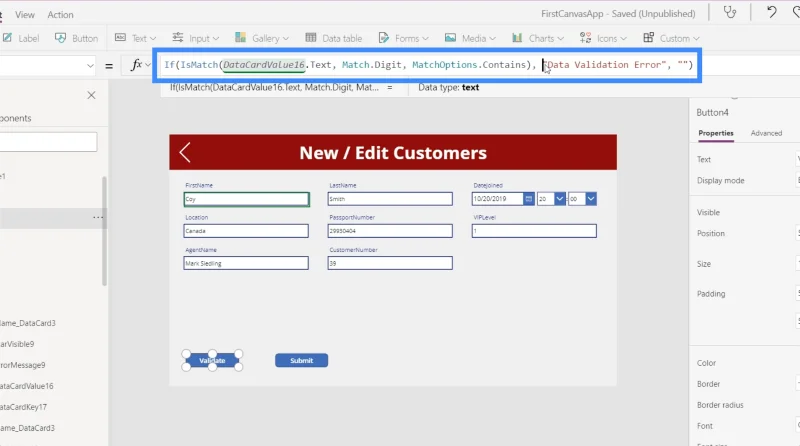The image size is (800, 446).
Task: Open the View menu
Action: point(24,15)
